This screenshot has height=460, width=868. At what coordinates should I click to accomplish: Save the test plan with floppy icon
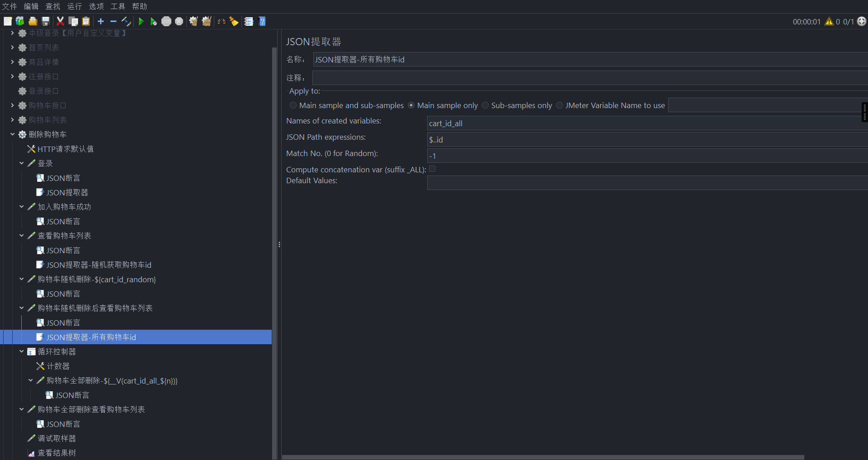(45, 21)
